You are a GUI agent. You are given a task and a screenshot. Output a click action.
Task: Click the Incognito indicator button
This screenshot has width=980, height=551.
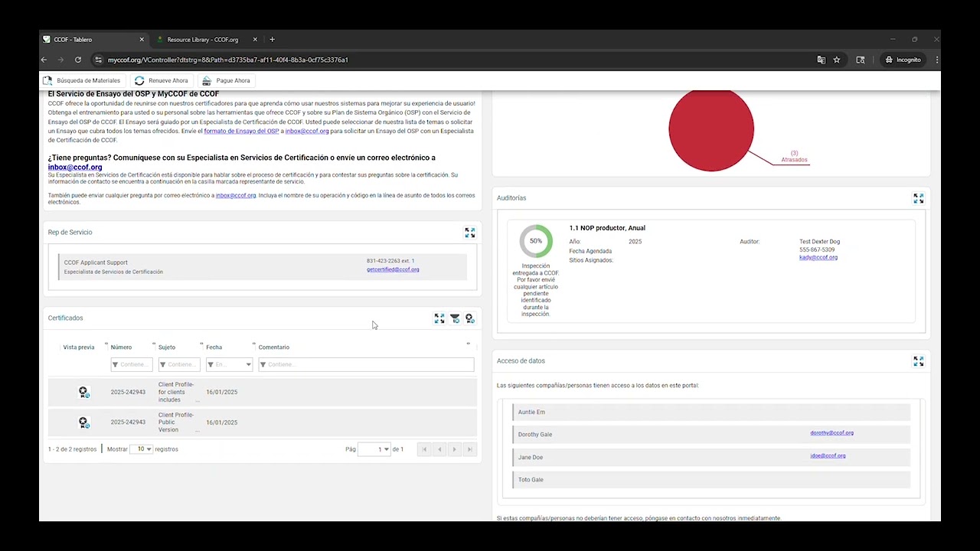(903, 60)
